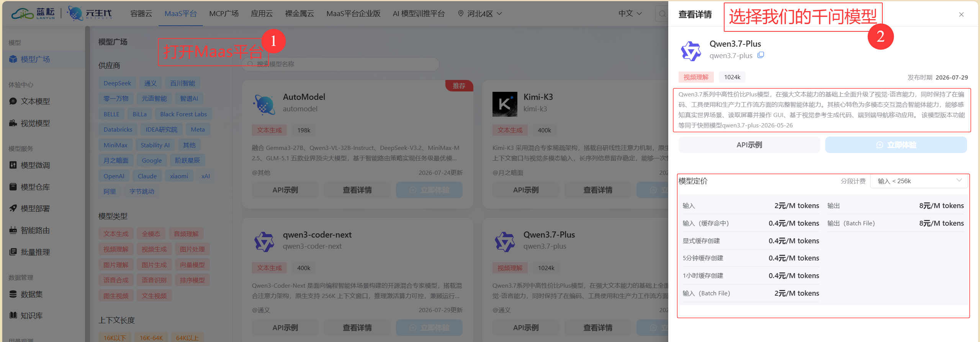The width and height of the screenshot is (980, 342).
Task: Click the 搜索模型名称 search field
Action: (x=340, y=64)
